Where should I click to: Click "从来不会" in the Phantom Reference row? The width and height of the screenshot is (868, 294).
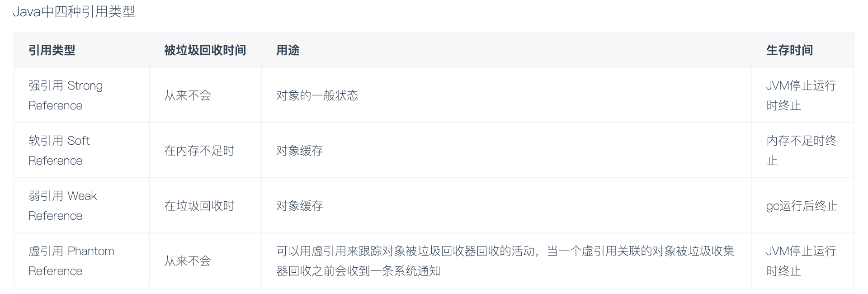[x=188, y=261]
